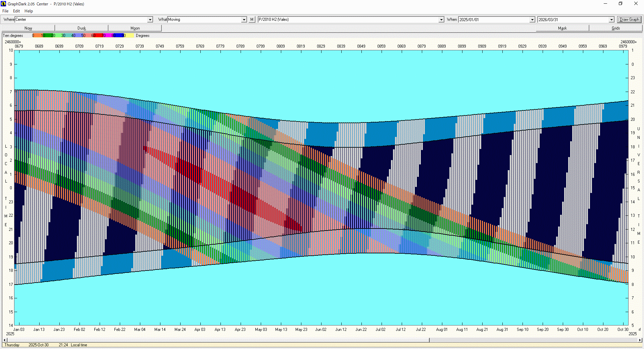Viewport: 644px width, 349px height.
Task: Click the 2460000+ label at top left
Action: pos(13,42)
